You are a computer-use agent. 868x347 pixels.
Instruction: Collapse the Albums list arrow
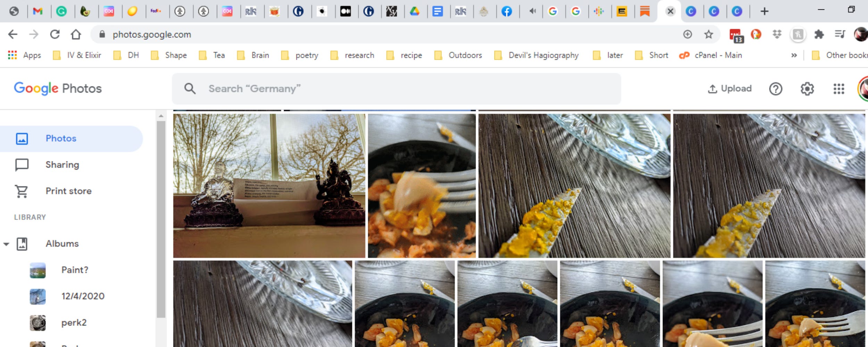tap(6, 244)
